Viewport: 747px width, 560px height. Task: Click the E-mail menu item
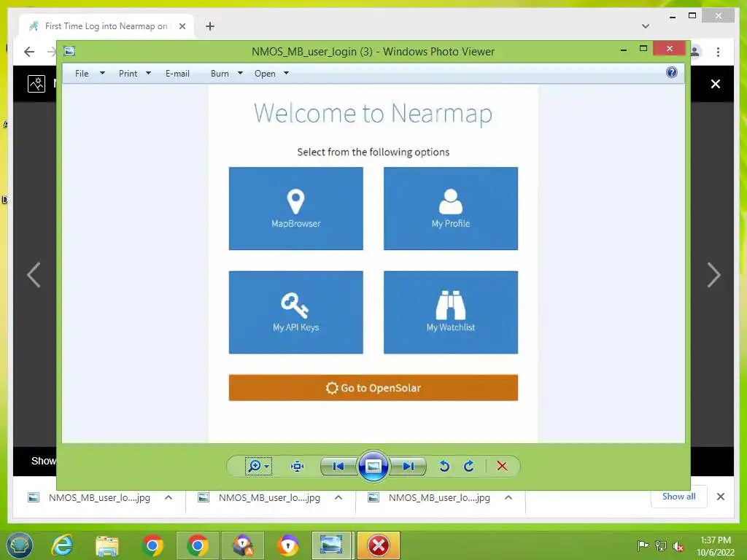177,74
